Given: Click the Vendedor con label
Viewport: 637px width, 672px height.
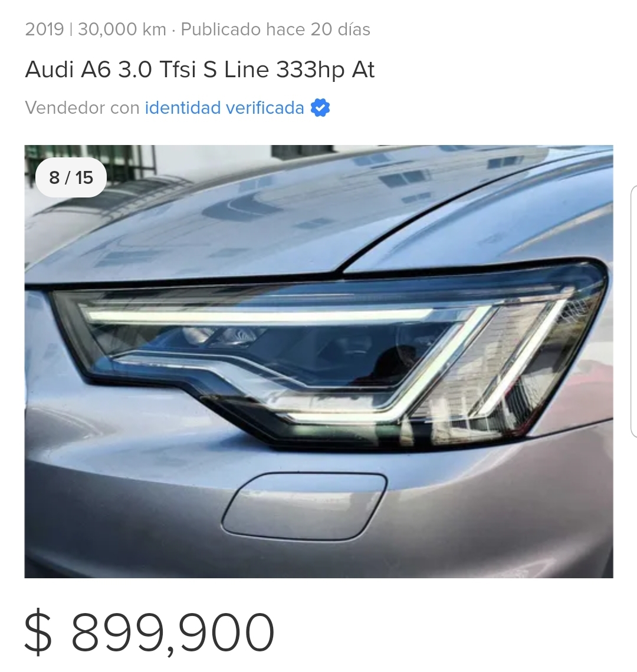Looking at the screenshot, I should tap(83, 107).
